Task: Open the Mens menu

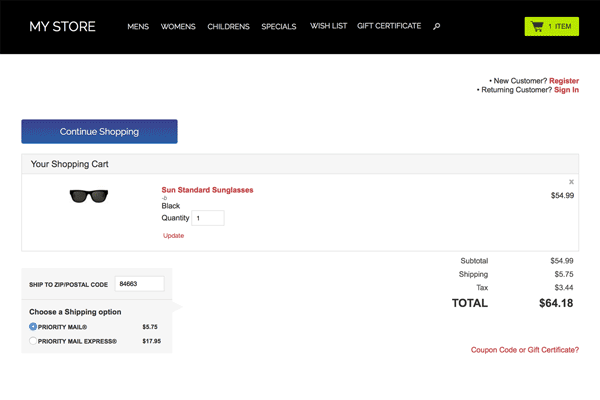Action: coord(138,27)
